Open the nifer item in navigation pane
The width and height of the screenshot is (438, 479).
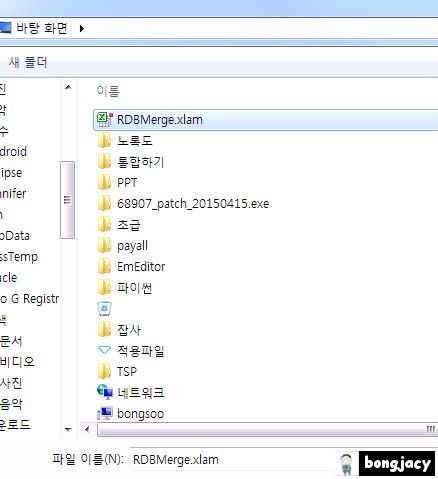(13, 194)
